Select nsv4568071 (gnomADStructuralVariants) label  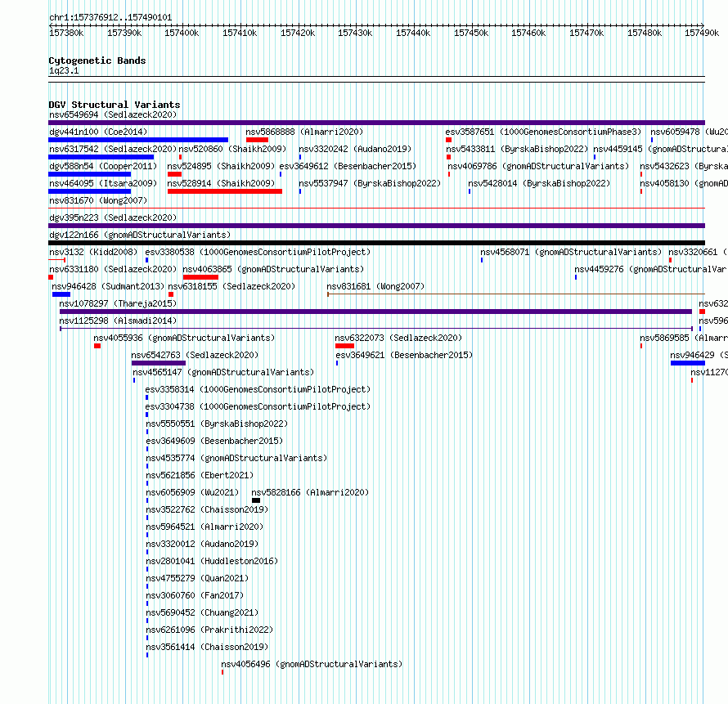(x=571, y=252)
